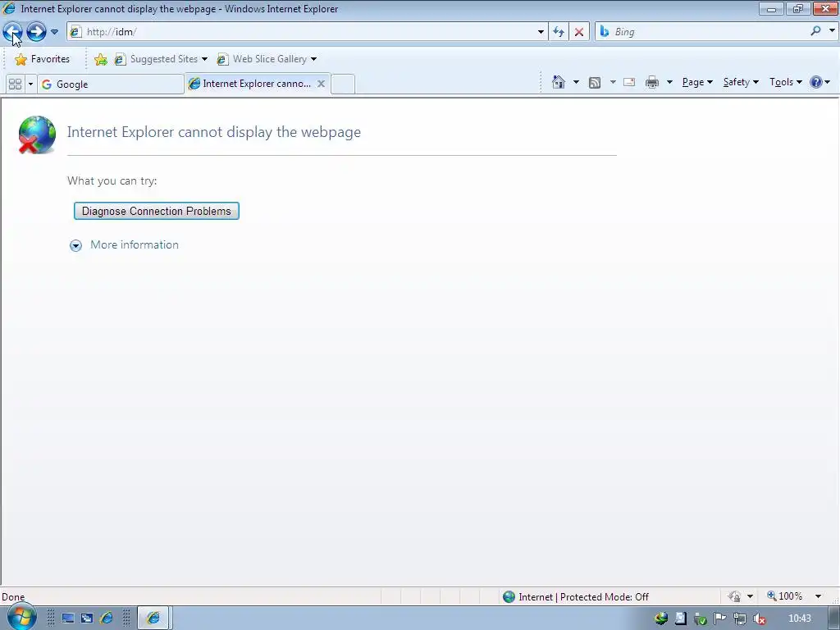Click the Help question mark icon
The width and height of the screenshot is (840, 630).
(816, 82)
